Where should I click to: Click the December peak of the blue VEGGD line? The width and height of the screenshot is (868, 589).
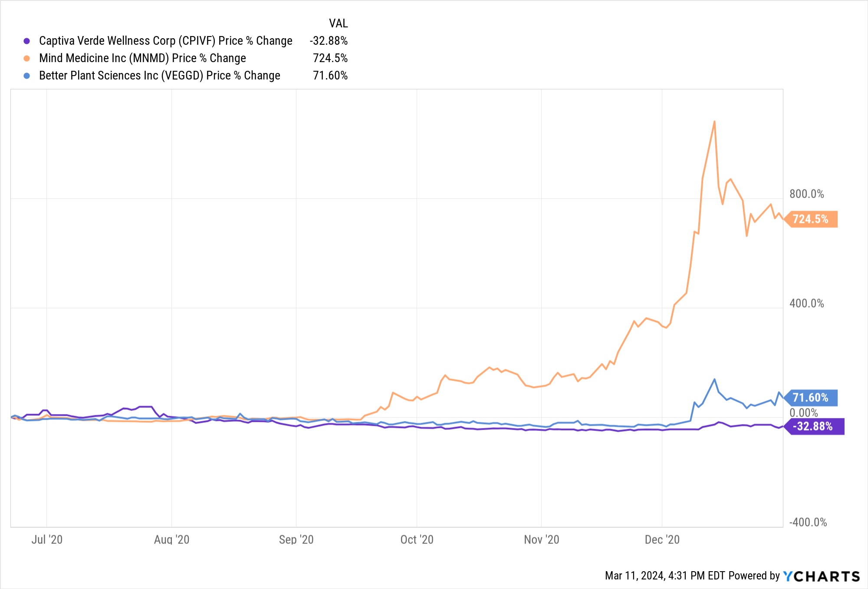(x=714, y=380)
